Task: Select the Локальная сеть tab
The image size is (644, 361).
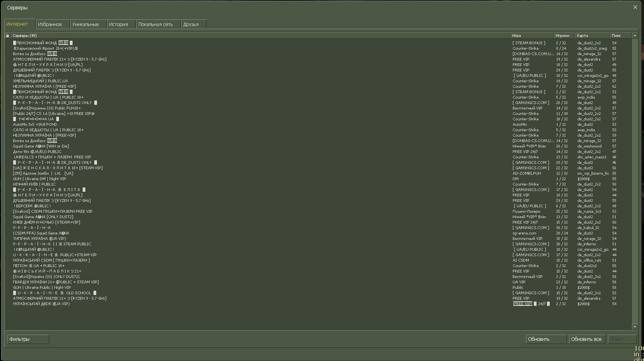Action: [x=156, y=24]
